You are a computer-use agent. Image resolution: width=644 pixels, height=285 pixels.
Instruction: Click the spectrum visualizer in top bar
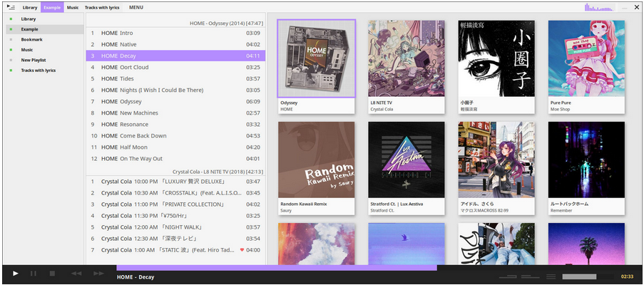(x=599, y=7)
